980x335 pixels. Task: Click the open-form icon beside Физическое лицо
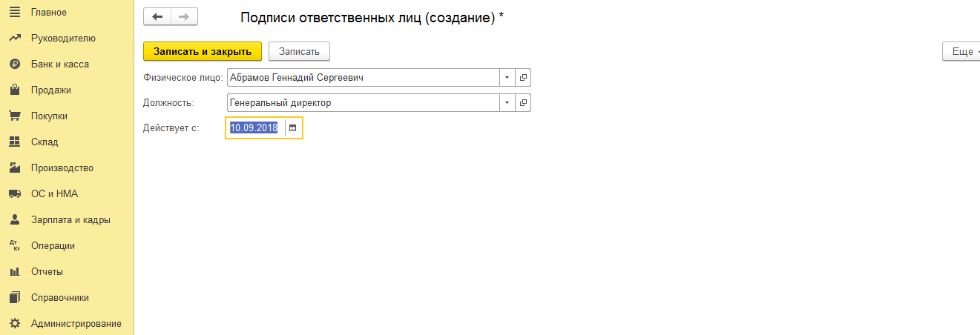point(523,78)
